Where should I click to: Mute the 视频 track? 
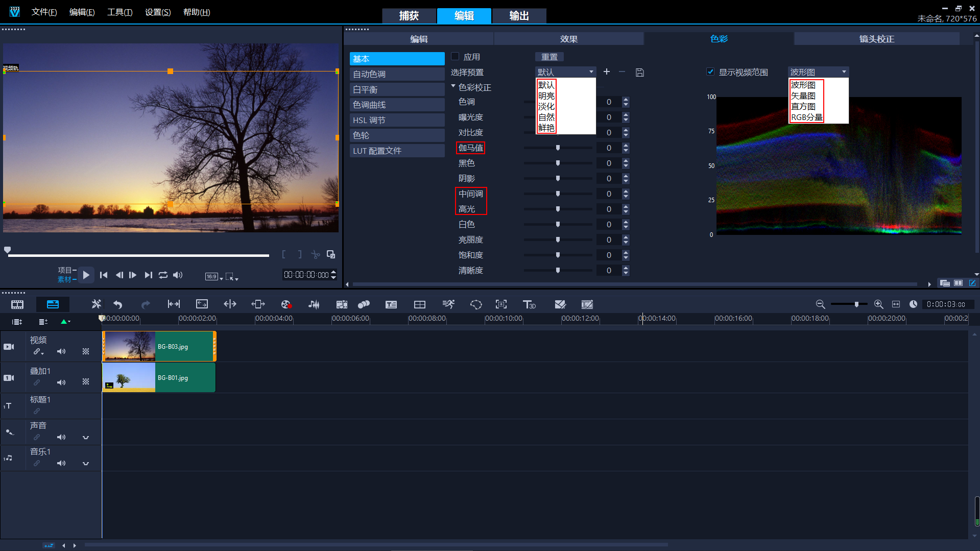(x=61, y=351)
